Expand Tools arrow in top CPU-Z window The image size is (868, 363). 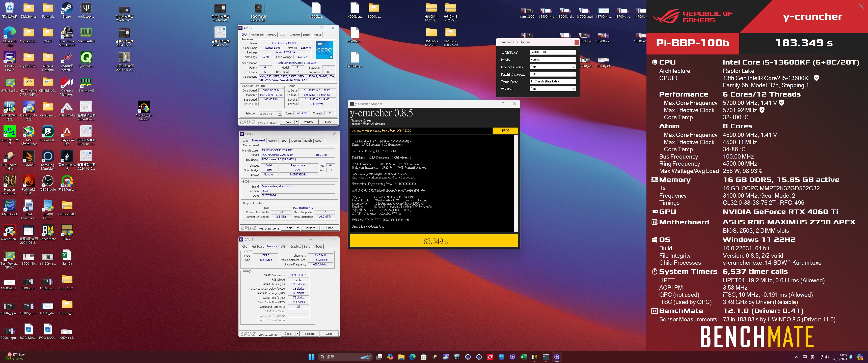tap(296, 122)
